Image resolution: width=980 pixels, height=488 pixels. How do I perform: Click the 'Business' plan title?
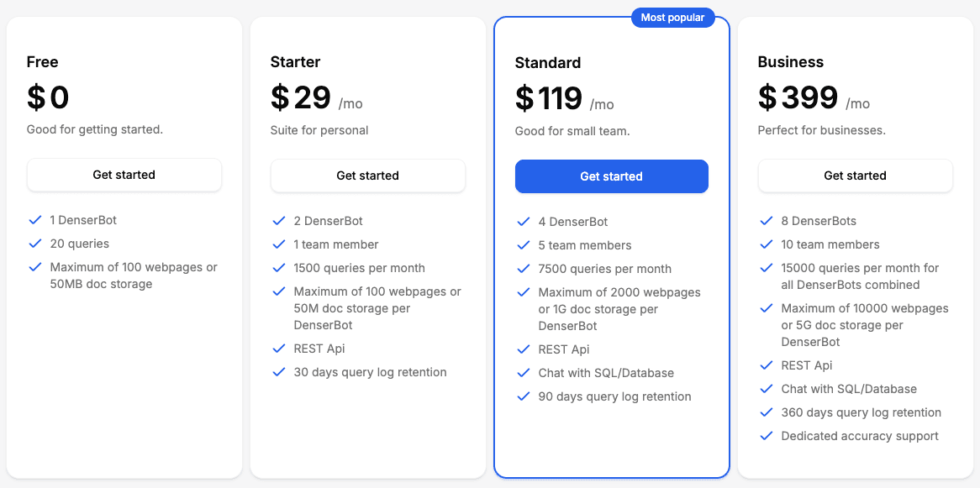click(788, 62)
